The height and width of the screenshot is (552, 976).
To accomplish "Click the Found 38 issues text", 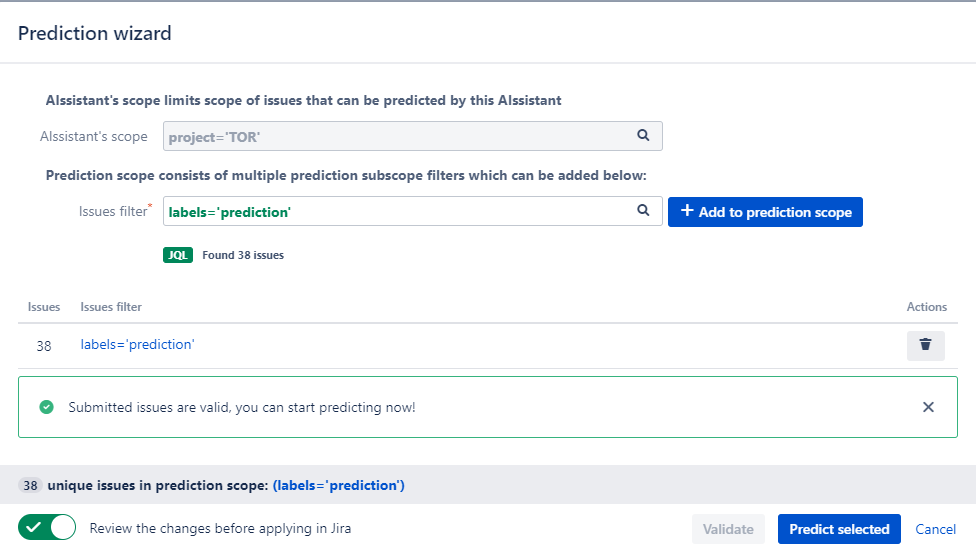I will pyautogui.click(x=243, y=255).
